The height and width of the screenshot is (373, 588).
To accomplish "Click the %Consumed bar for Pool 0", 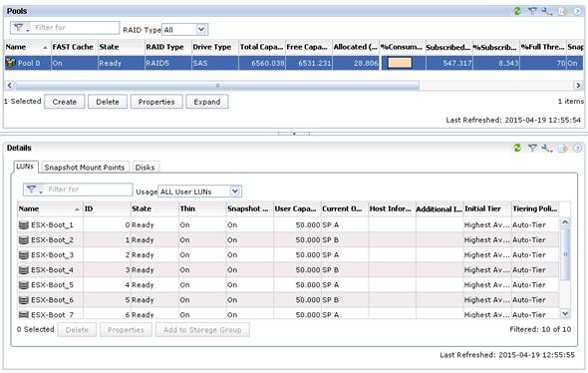I will 400,63.
